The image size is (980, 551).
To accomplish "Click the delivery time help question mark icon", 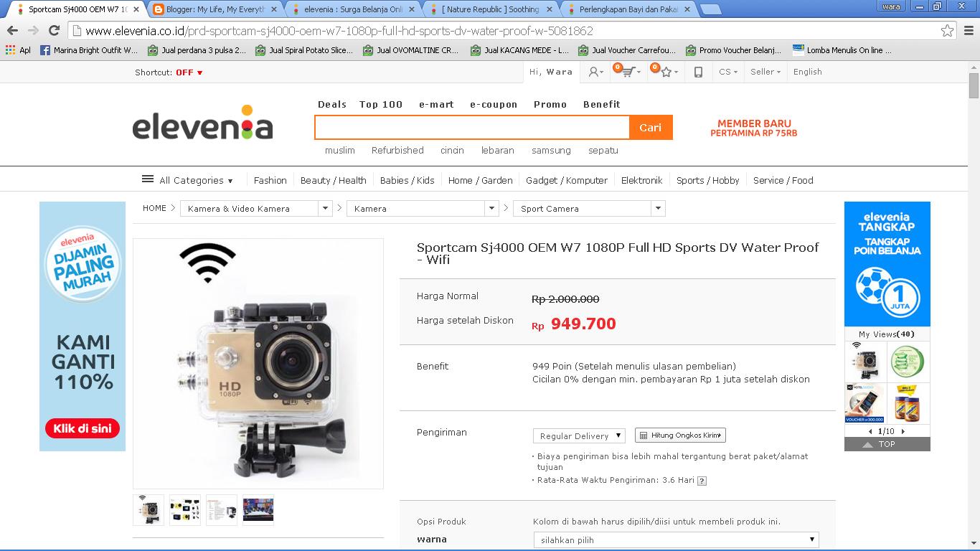I will click(702, 481).
